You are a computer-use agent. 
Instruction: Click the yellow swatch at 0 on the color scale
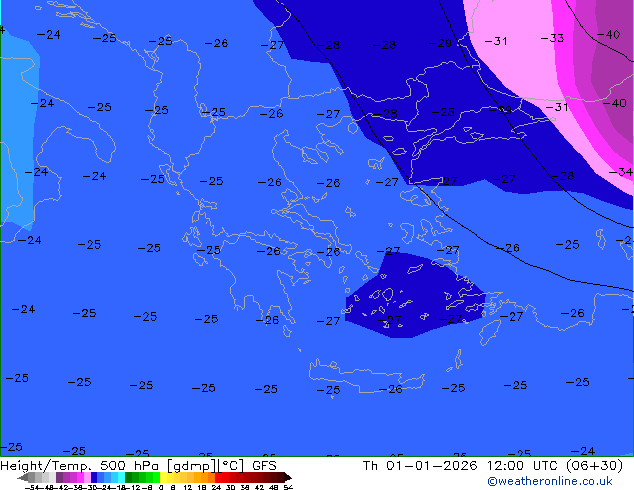coord(163,477)
